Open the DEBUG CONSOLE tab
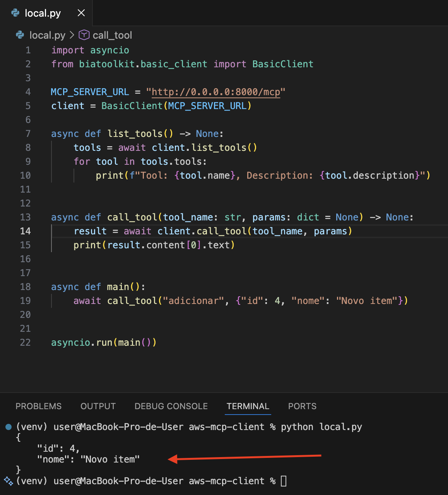This screenshot has height=495, width=448. (x=171, y=406)
